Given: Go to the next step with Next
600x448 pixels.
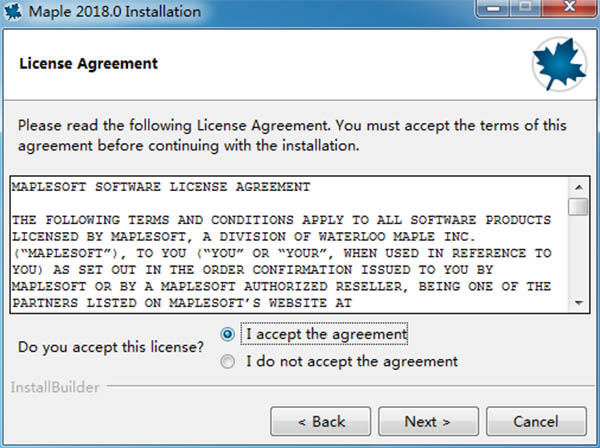Looking at the screenshot, I should tap(428, 421).
